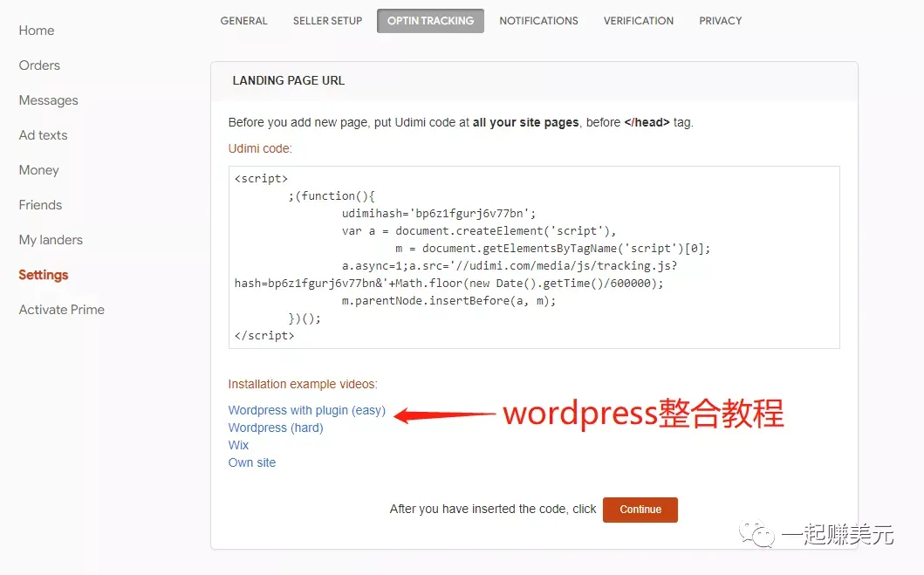Open Activate Prime sidebar link
The width and height of the screenshot is (924, 575).
62,309
